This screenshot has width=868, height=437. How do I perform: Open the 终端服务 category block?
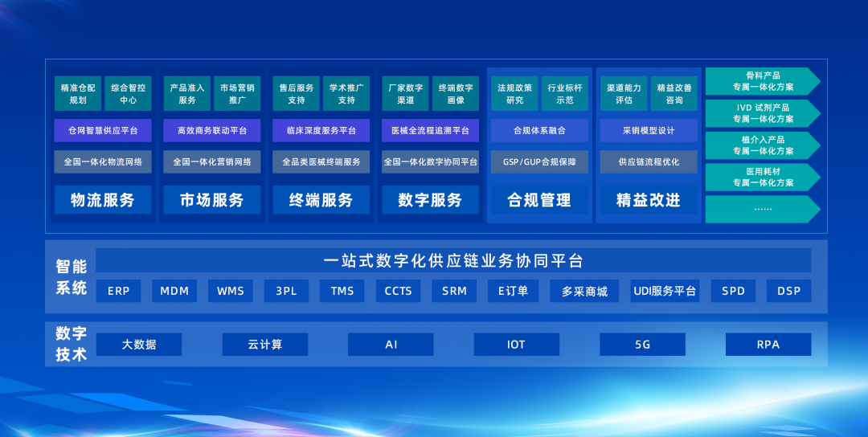pos(321,200)
